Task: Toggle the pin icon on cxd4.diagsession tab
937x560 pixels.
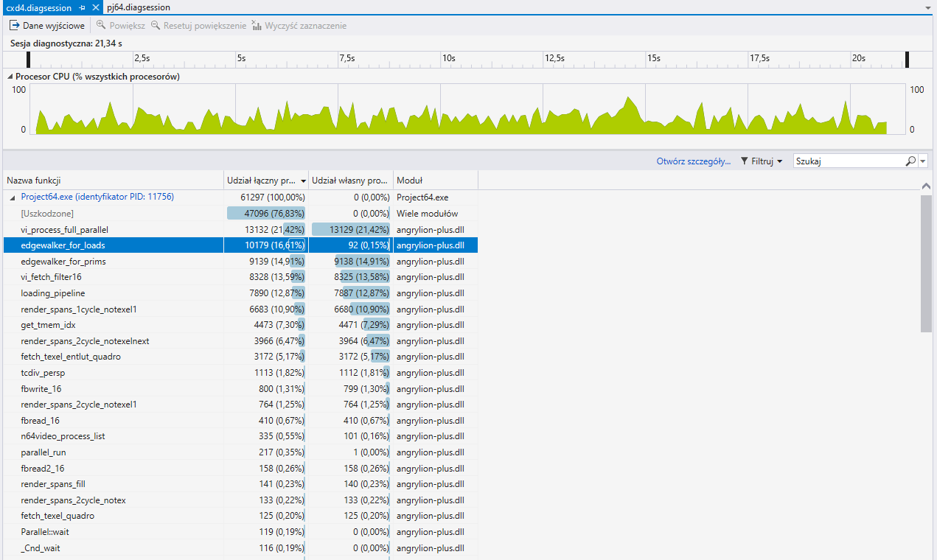Action: 81,8
